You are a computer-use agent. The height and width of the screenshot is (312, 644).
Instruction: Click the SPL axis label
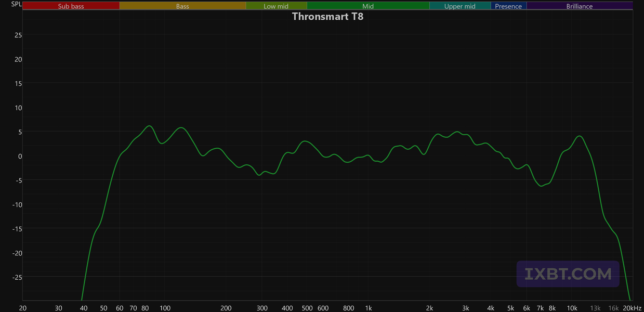(x=17, y=4)
